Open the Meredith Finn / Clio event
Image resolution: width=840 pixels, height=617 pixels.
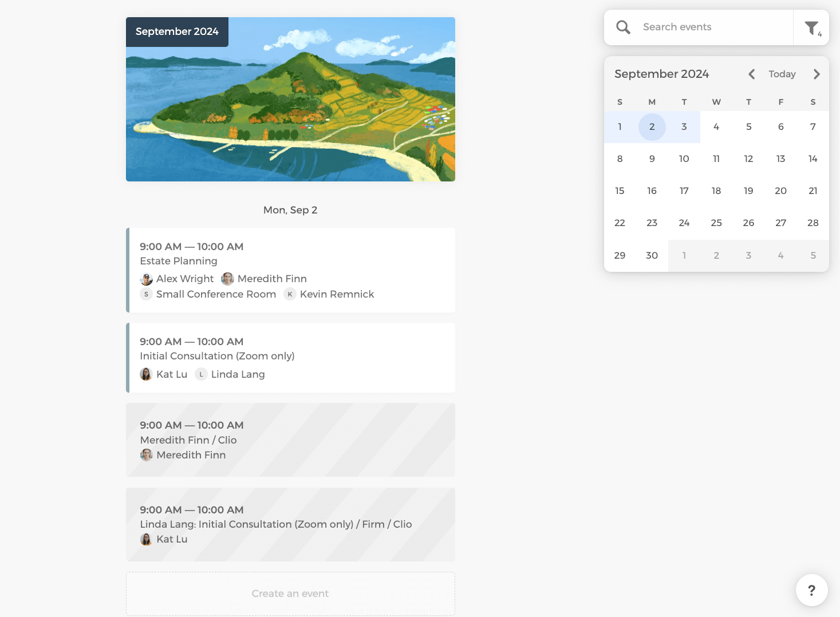pos(290,440)
